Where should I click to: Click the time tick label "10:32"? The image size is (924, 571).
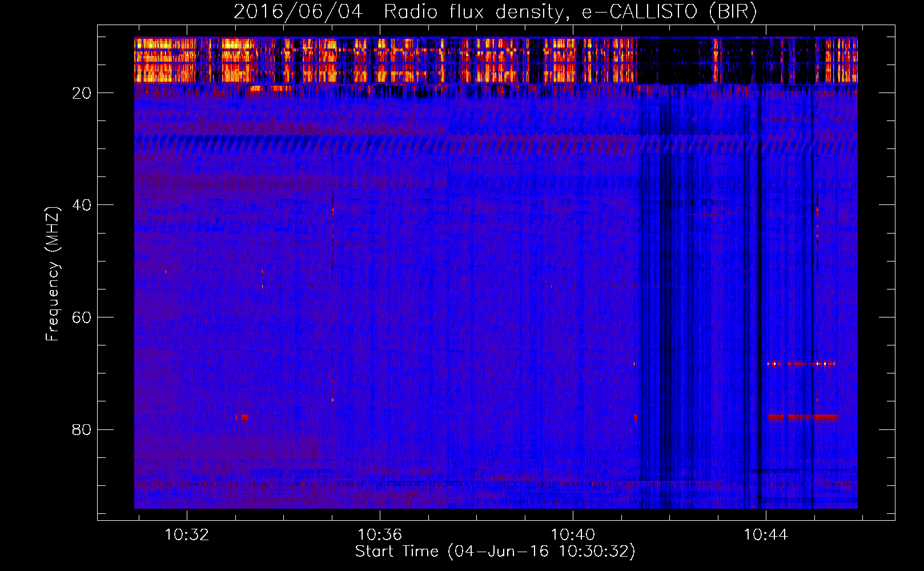coord(187,534)
